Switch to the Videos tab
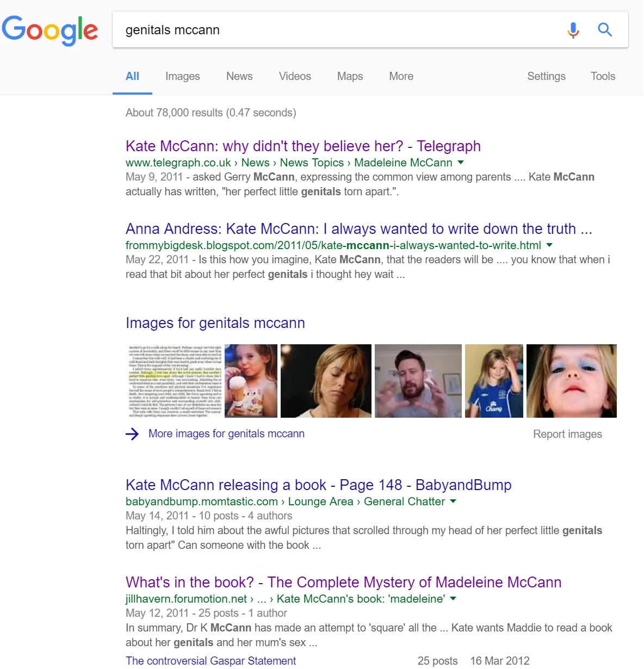 tap(295, 76)
